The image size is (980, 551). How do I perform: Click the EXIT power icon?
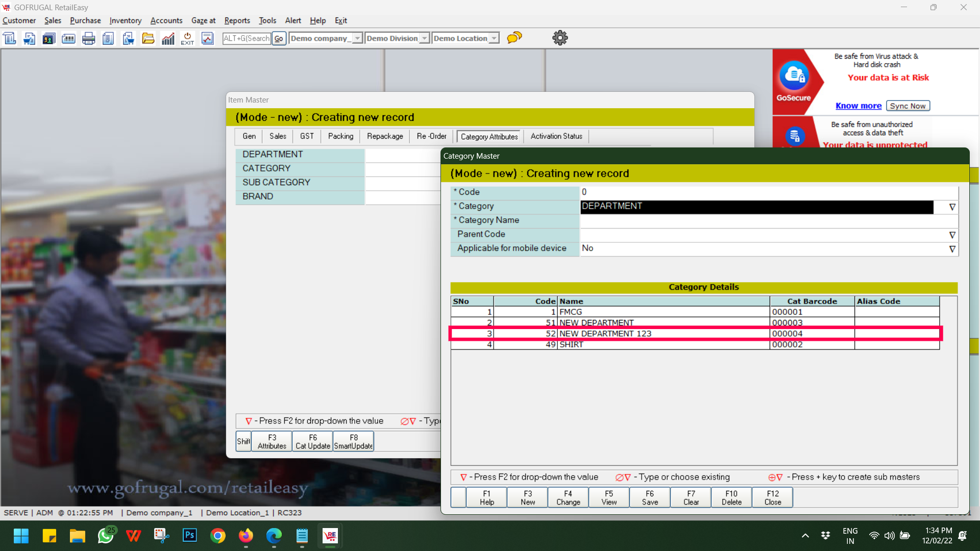click(x=187, y=38)
